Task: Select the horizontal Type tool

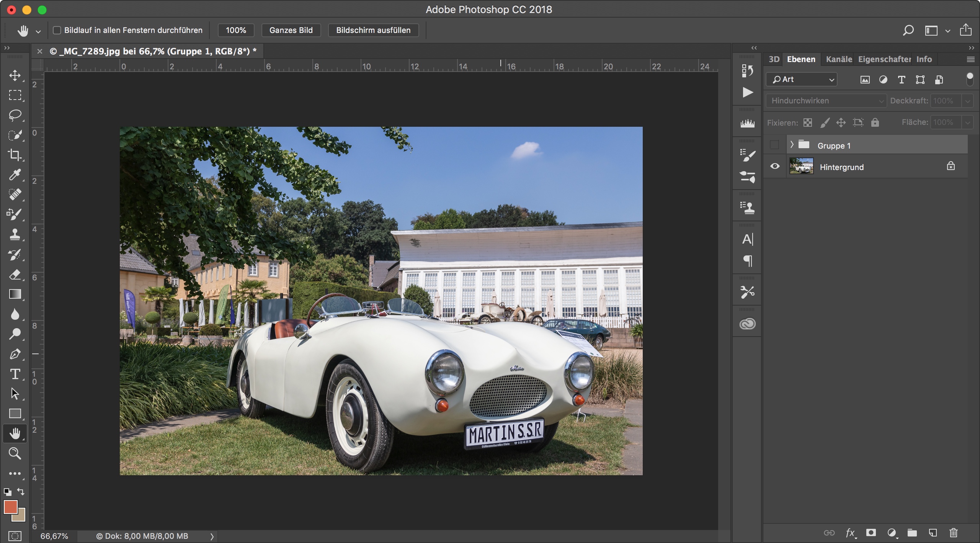Action: click(15, 374)
